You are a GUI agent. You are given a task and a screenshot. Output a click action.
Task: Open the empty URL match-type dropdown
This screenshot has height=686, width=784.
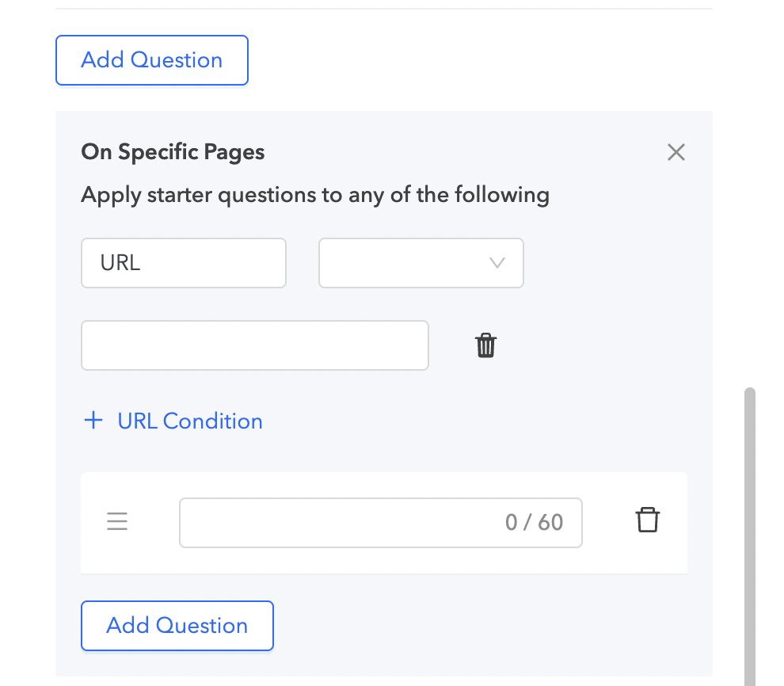pos(421,263)
